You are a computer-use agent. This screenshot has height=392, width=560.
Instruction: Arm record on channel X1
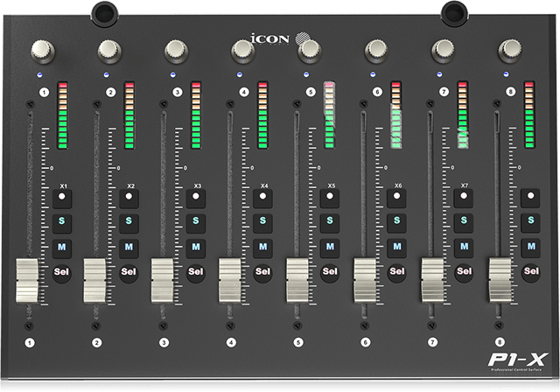pyautogui.click(x=62, y=199)
